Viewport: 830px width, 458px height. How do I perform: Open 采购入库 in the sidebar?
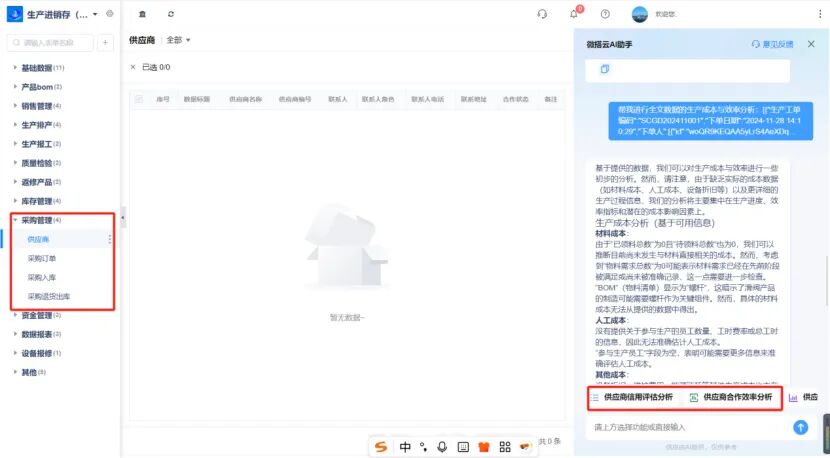(42, 277)
